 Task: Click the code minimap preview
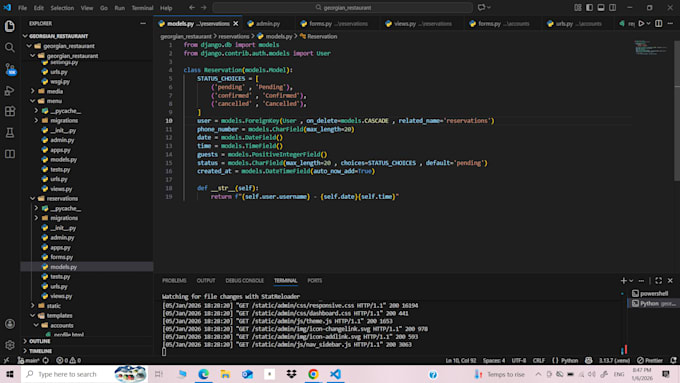pos(651,47)
